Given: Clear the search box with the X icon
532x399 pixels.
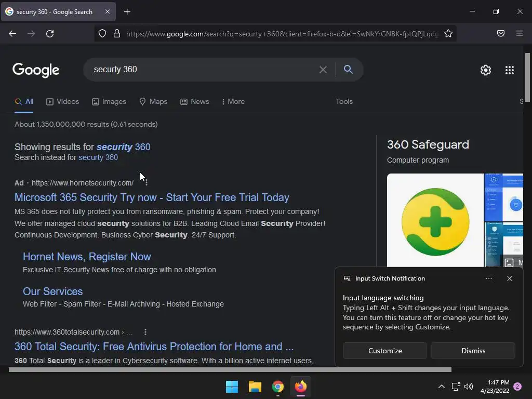Looking at the screenshot, I should [323, 70].
